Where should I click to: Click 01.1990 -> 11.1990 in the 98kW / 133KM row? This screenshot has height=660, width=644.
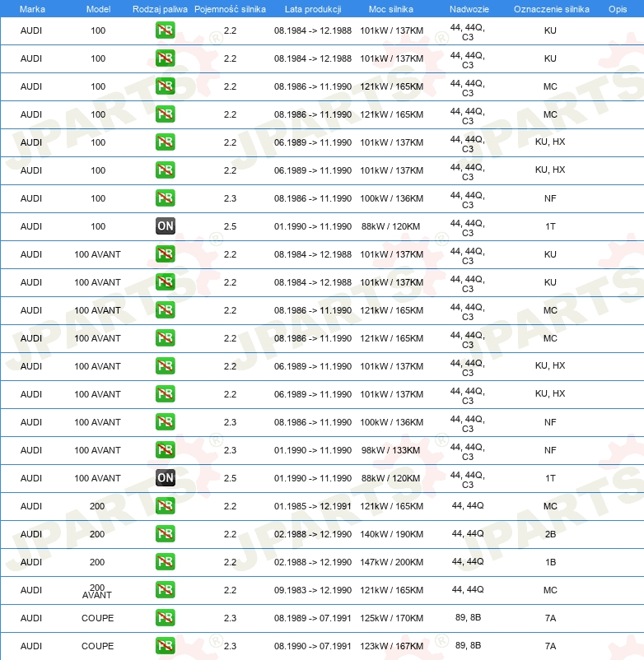[313, 450]
